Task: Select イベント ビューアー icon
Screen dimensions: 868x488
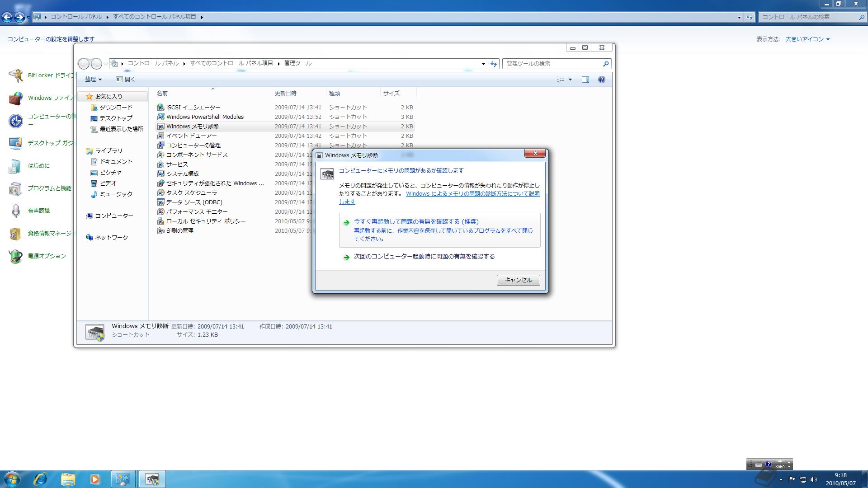Action: click(160, 136)
